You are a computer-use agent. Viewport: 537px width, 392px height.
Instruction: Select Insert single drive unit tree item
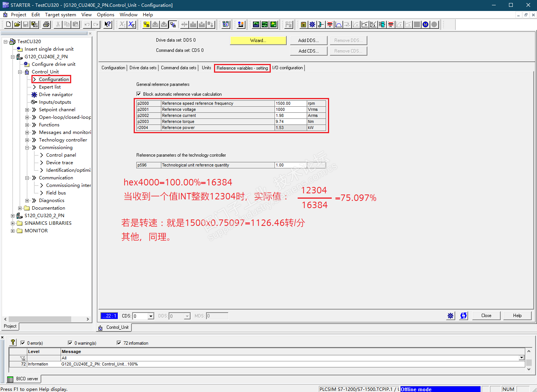(x=49, y=49)
